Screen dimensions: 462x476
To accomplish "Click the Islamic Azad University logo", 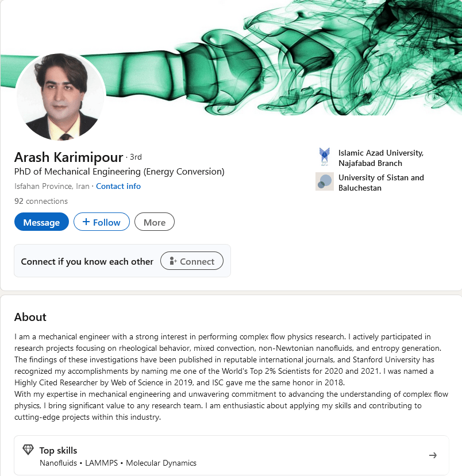I will [325, 157].
